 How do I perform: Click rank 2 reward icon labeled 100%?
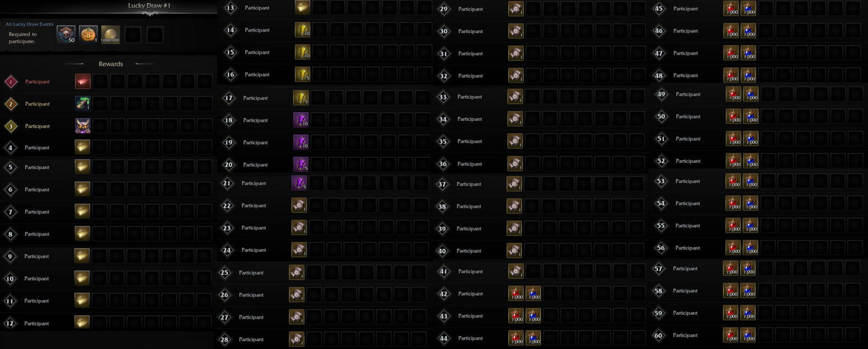(x=82, y=104)
